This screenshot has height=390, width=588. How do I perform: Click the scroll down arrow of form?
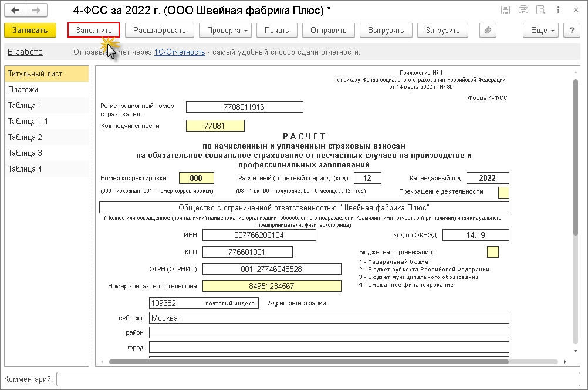tap(576, 351)
